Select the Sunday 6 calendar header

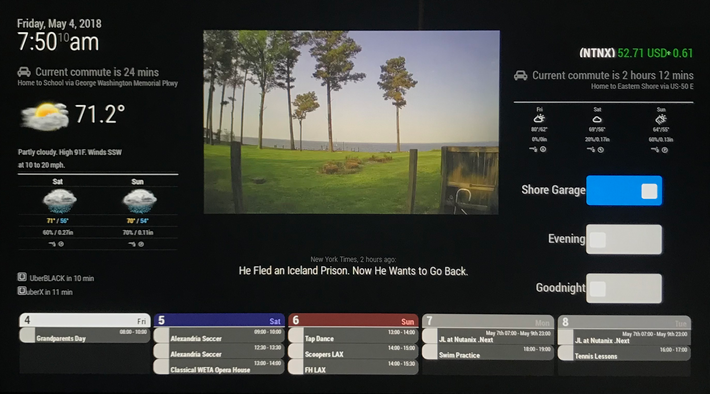point(353,320)
